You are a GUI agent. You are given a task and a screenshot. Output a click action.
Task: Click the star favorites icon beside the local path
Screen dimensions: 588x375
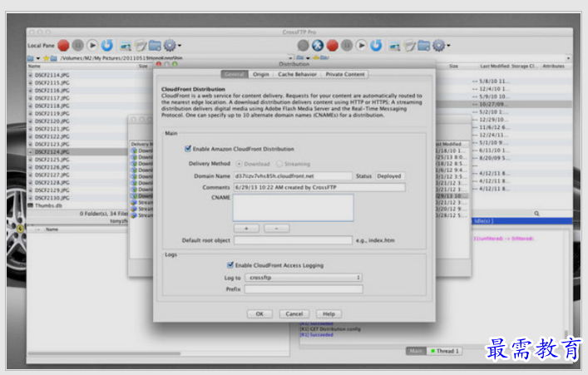[46, 58]
